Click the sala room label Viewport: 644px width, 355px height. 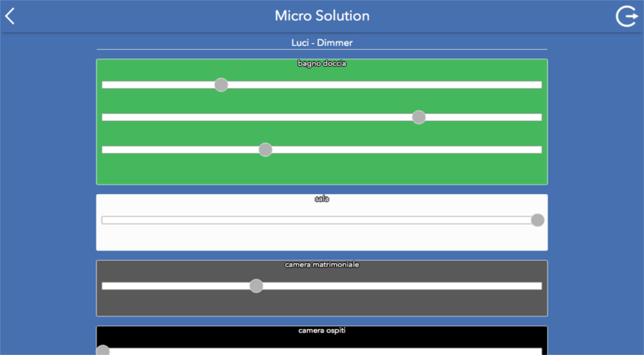pos(322,199)
